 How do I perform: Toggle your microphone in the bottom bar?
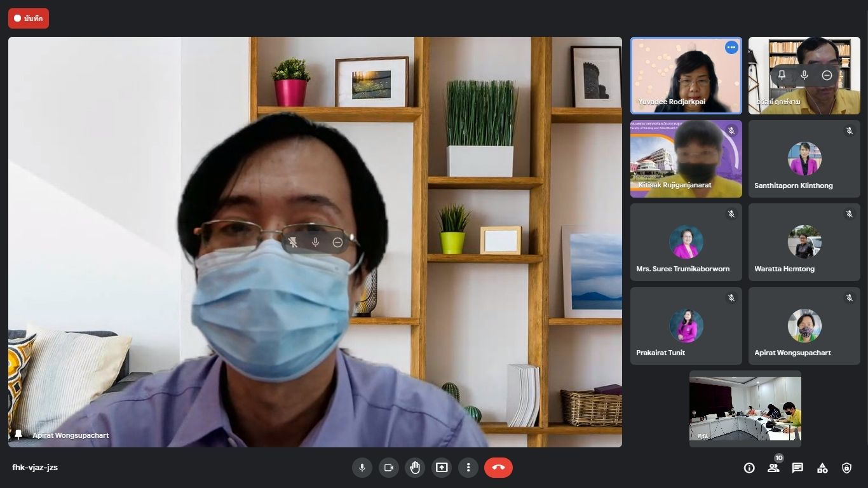click(362, 468)
